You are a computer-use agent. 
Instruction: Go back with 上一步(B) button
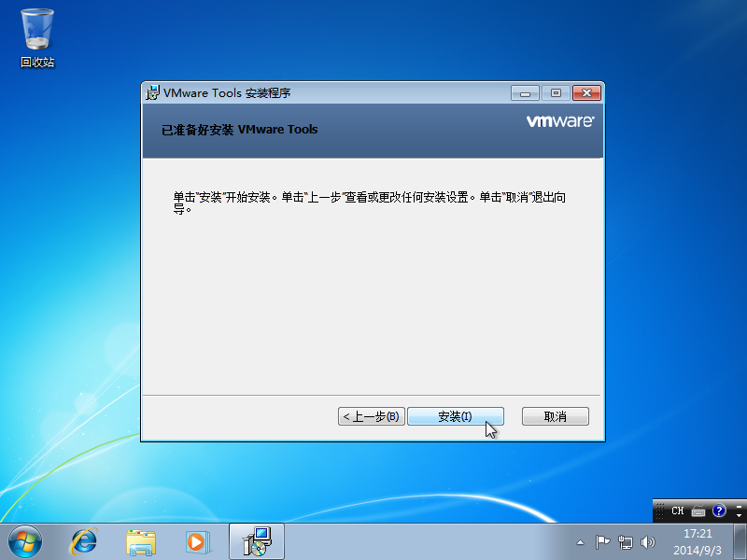(x=371, y=416)
